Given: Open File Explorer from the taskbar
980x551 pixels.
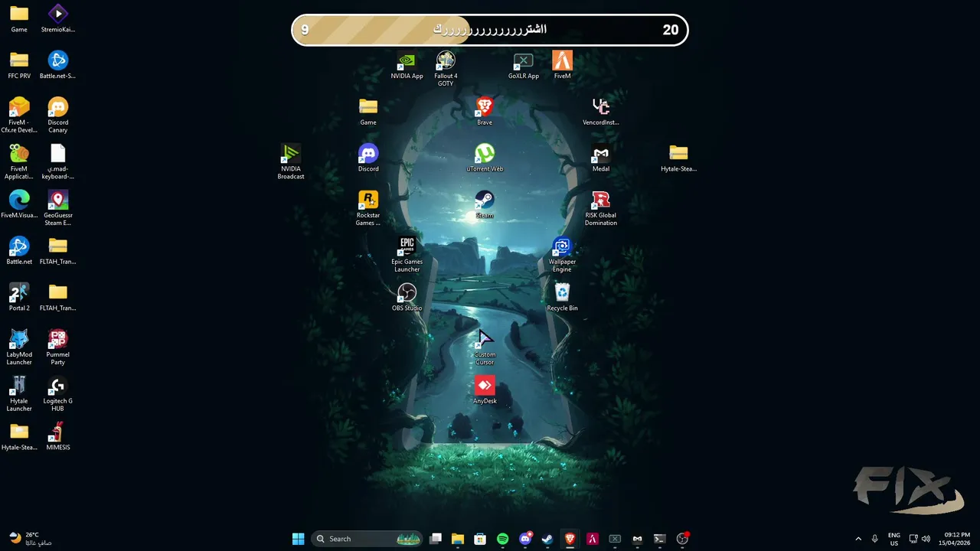Looking at the screenshot, I should tap(458, 539).
